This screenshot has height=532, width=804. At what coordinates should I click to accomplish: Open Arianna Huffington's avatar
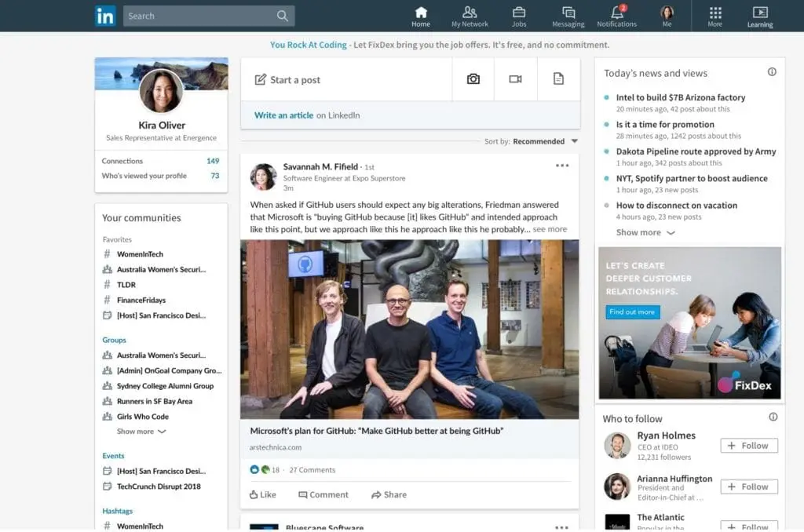tap(617, 486)
